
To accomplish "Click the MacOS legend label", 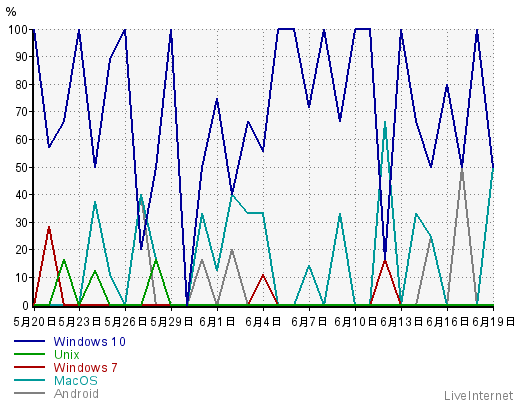I will pos(76,380).
